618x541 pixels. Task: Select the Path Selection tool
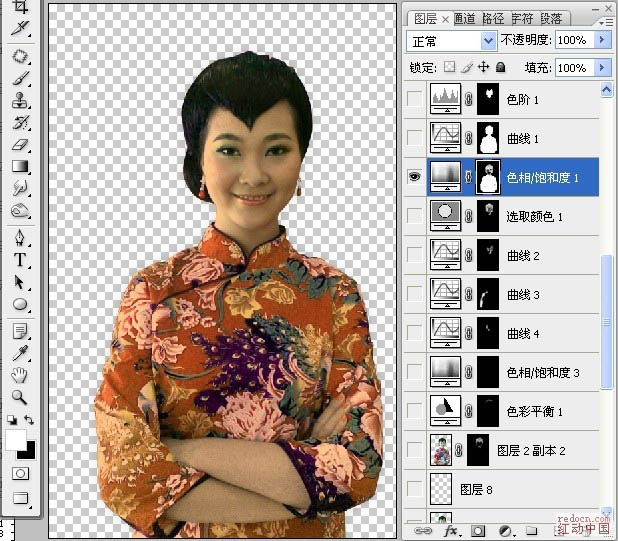tap(20, 282)
